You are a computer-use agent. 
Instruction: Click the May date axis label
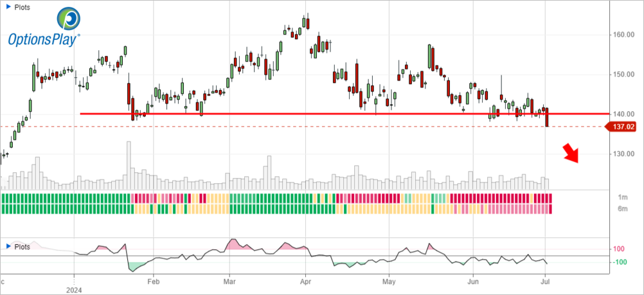pos(389,282)
